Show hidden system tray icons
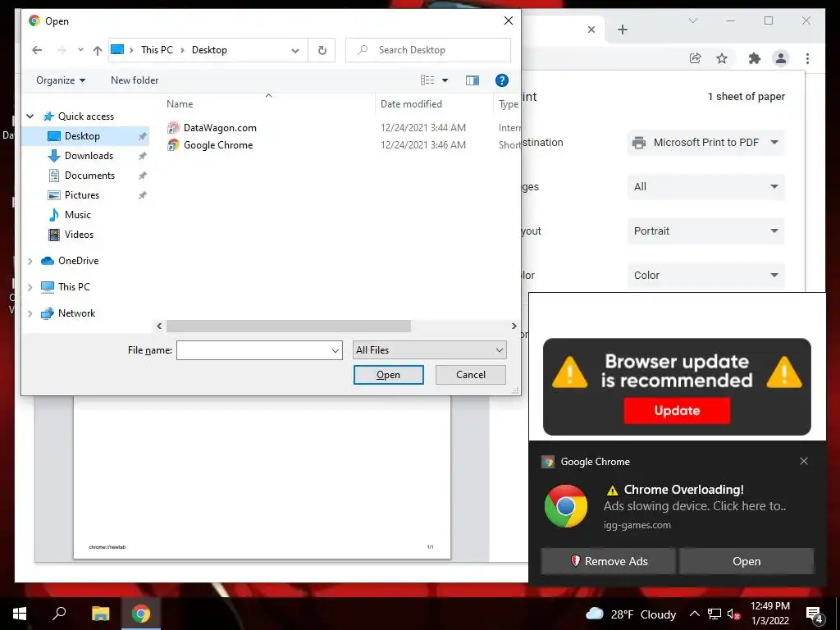 coord(694,614)
